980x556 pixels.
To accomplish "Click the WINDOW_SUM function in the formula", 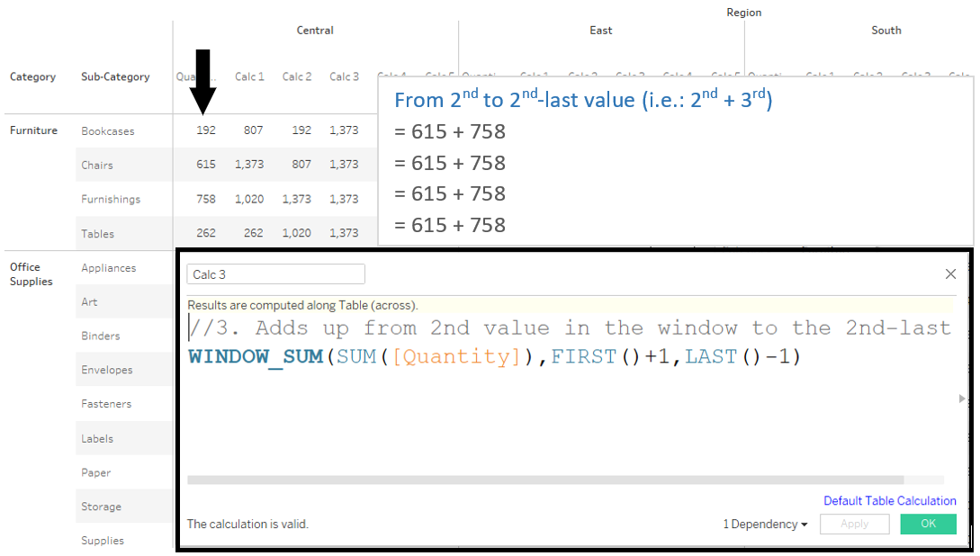I will (256, 357).
